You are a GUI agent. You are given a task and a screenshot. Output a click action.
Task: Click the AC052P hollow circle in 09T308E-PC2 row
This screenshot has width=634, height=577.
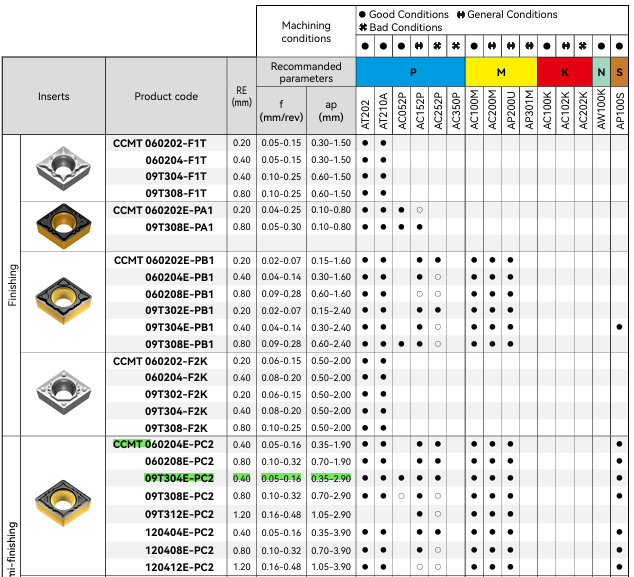click(402, 496)
